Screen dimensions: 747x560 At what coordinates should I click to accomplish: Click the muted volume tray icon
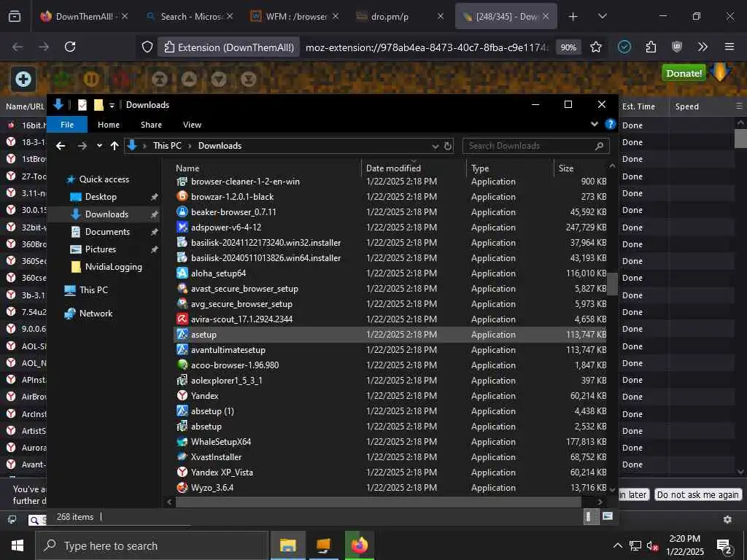653,546
